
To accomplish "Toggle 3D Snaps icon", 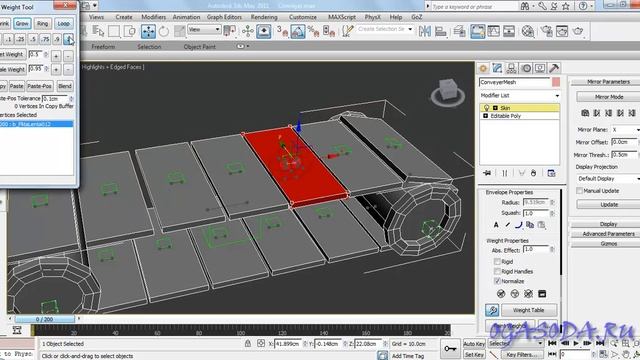I will pyautogui.click(x=282, y=31).
